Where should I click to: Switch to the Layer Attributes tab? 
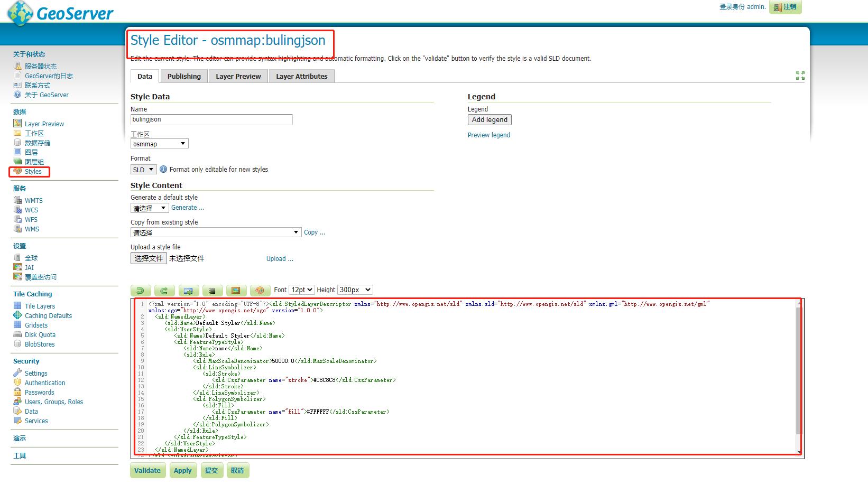click(x=302, y=76)
